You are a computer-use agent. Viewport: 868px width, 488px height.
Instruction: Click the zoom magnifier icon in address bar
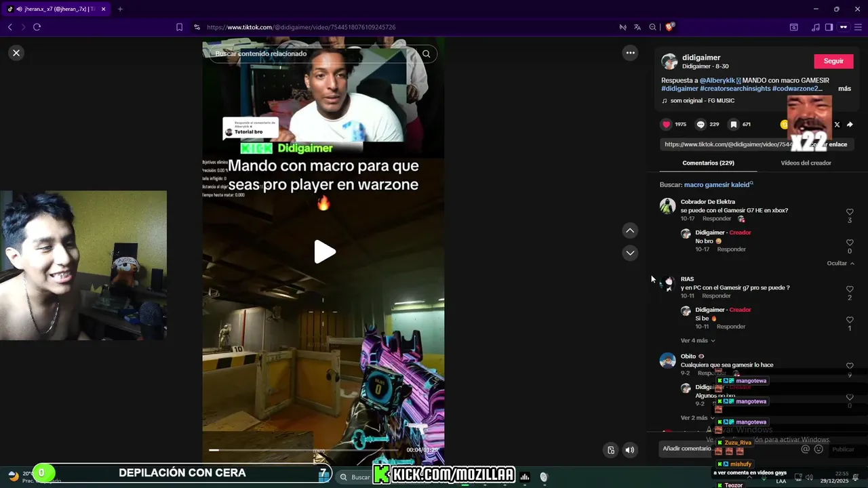point(652,27)
